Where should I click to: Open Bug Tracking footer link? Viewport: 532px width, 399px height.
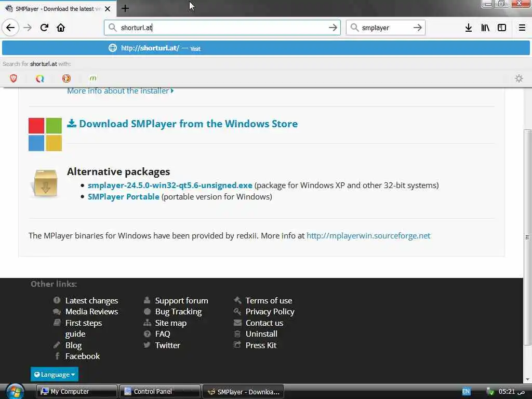(x=178, y=312)
